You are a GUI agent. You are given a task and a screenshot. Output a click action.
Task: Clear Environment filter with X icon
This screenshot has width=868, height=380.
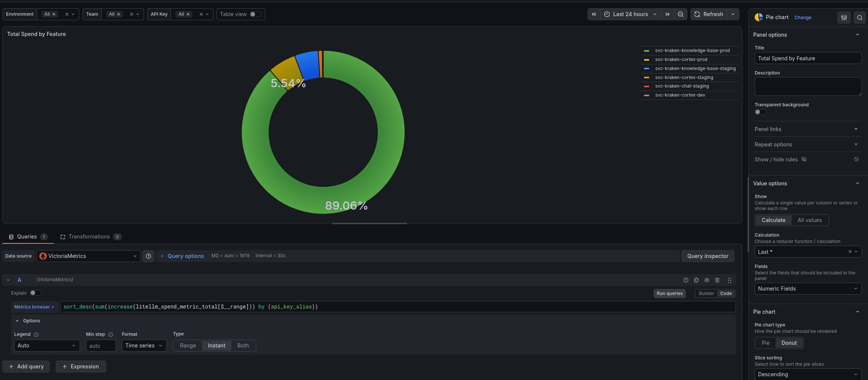(x=67, y=14)
